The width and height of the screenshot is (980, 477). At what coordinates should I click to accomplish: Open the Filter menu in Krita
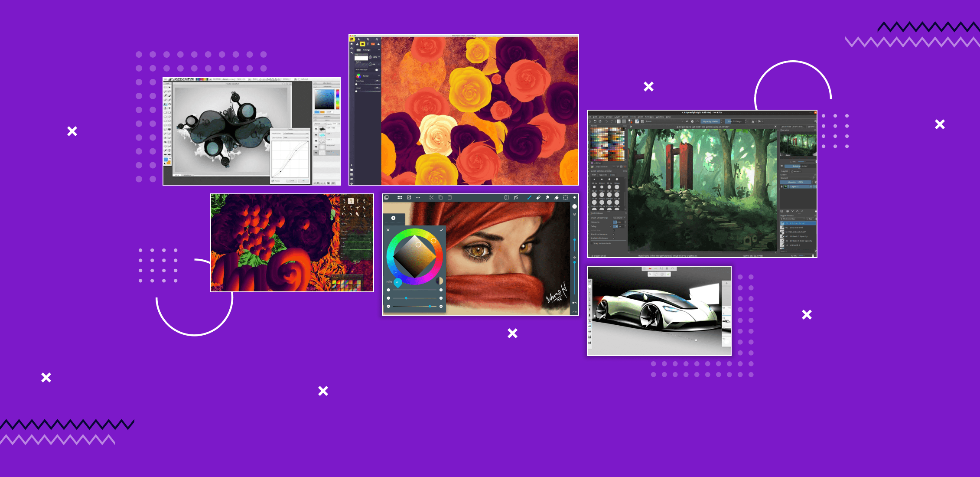coord(633,117)
